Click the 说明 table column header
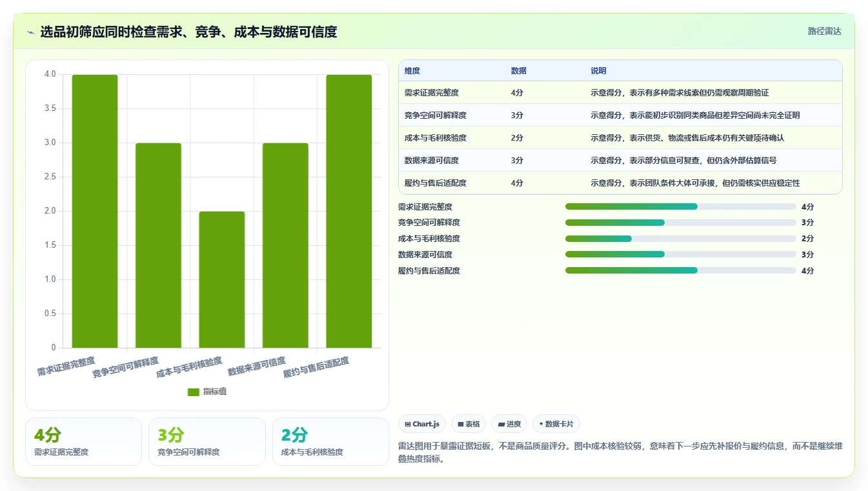 pyautogui.click(x=598, y=71)
